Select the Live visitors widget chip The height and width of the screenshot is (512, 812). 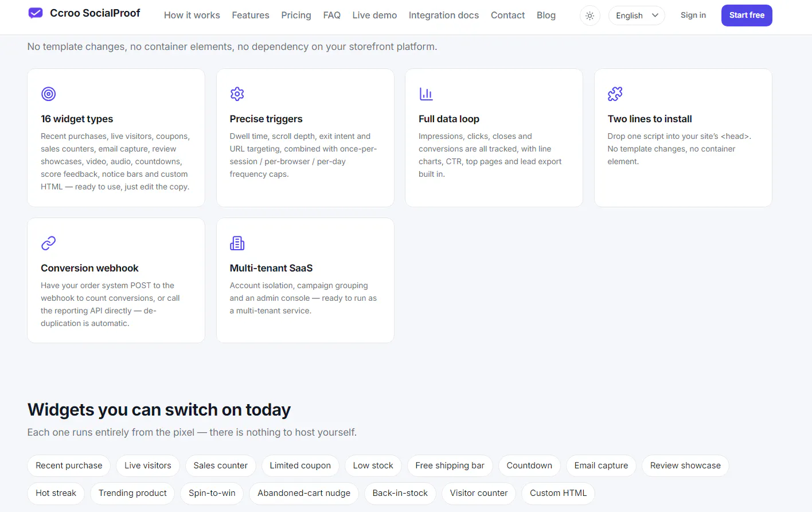coord(148,466)
